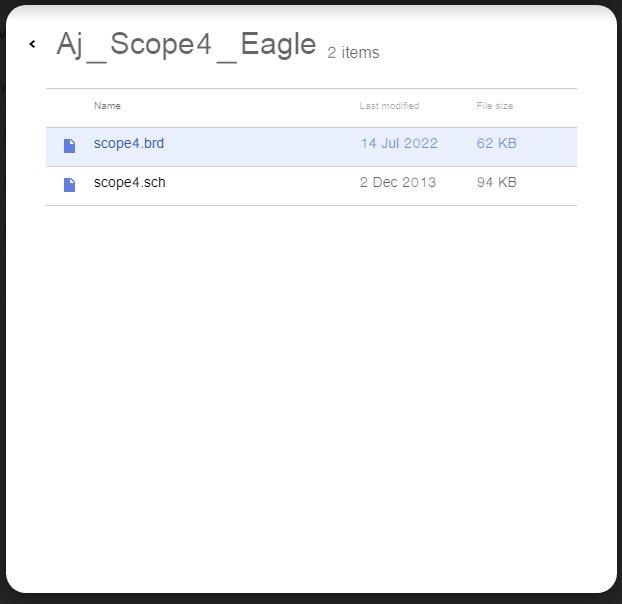Sort by the Name column header

[x=107, y=105]
